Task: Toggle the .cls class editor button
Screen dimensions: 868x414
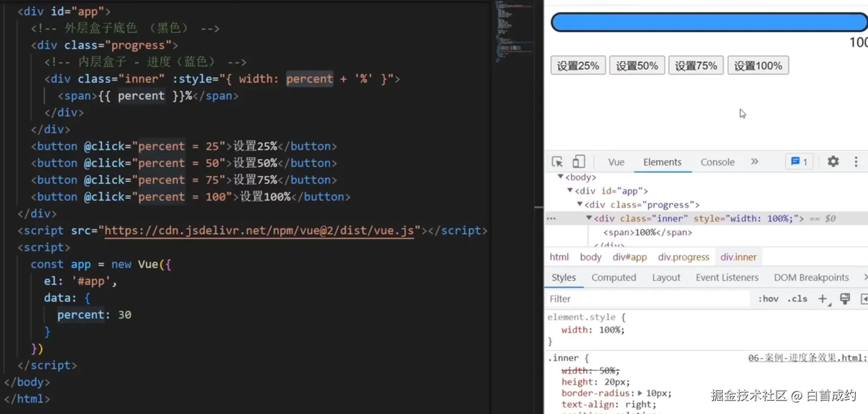Action: click(797, 299)
